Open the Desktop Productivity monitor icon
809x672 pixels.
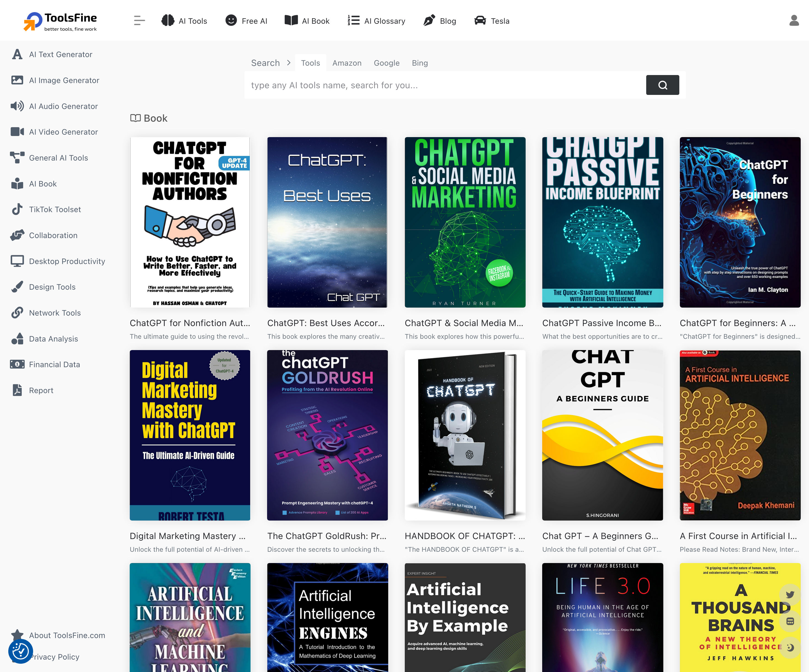coord(17,261)
